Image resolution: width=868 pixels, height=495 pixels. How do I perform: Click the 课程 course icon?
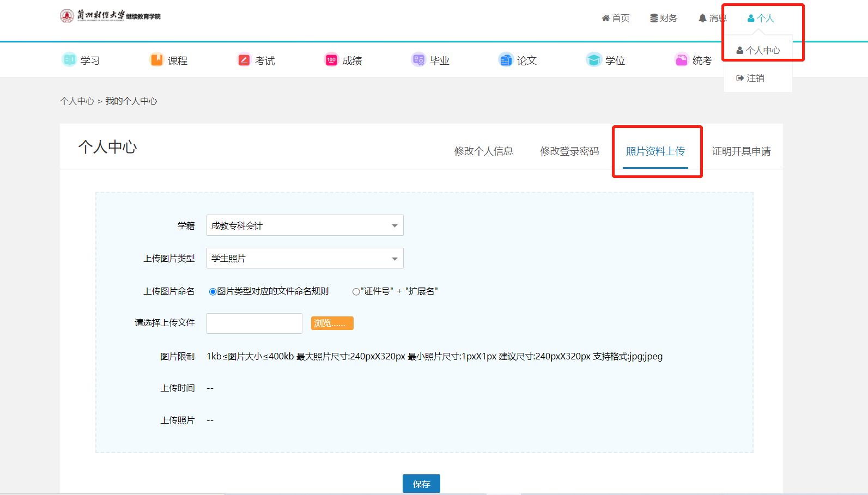pyautogui.click(x=156, y=59)
